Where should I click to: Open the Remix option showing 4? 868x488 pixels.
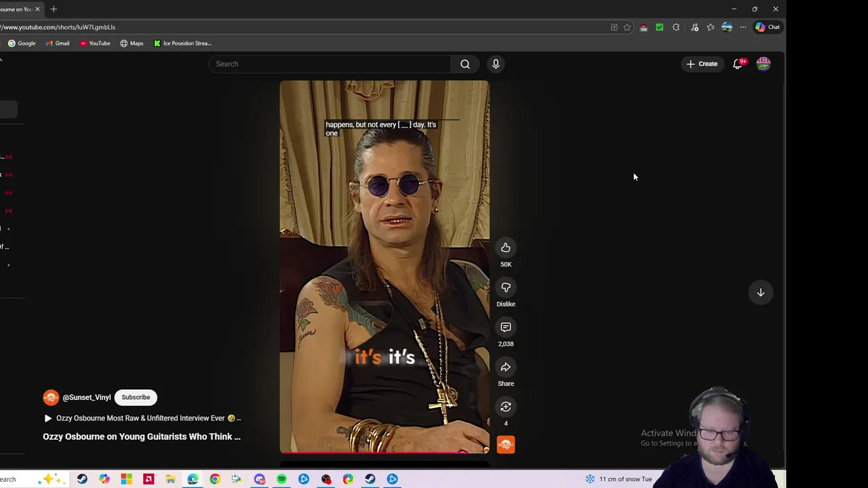[x=506, y=407]
